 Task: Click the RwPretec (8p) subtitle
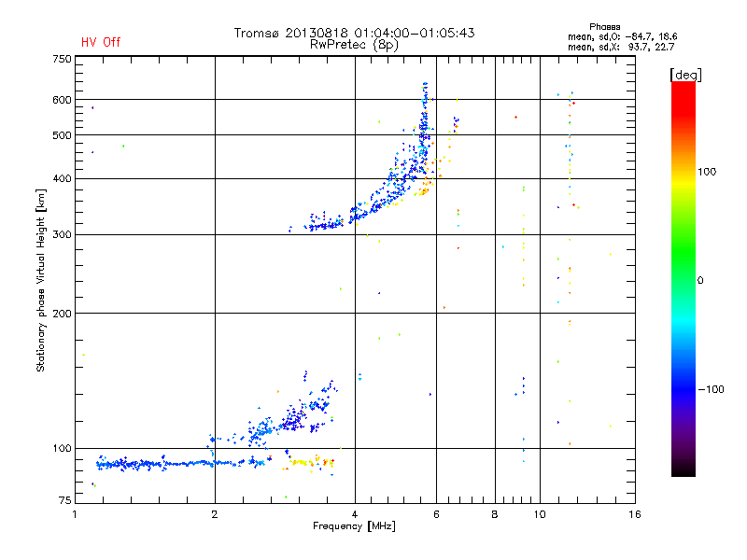[x=354, y=45]
